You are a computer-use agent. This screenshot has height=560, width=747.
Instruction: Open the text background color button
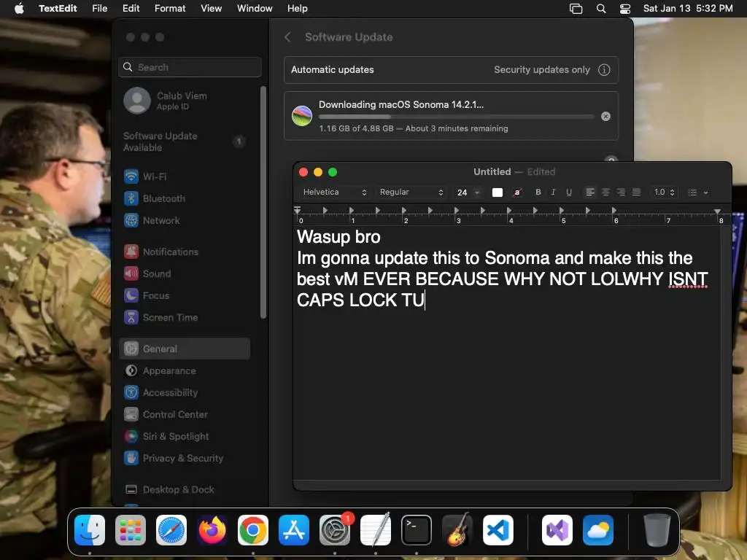pos(517,192)
